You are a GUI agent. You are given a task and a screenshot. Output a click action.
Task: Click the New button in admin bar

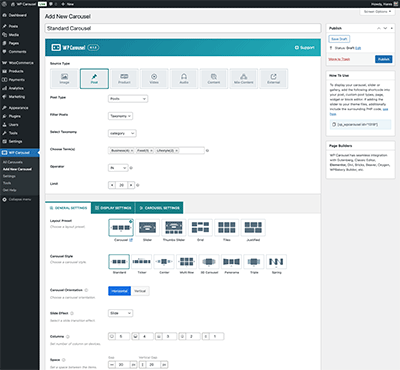pyautogui.click(x=68, y=4)
